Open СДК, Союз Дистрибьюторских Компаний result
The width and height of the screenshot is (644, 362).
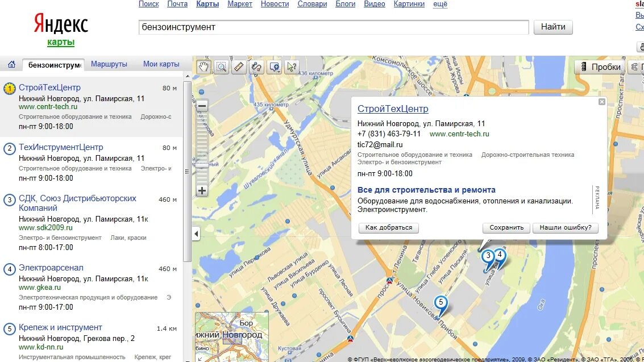(x=77, y=203)
